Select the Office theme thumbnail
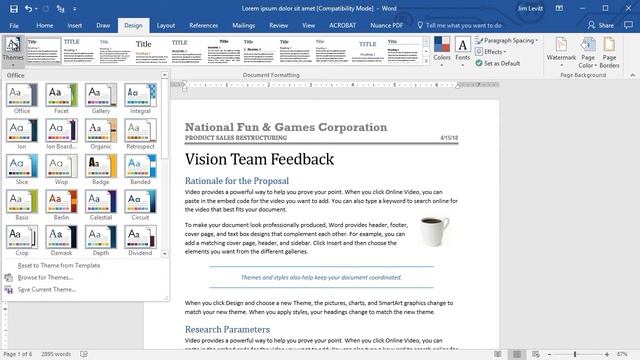This screenshot has width=640, height=360. [22, 98]
